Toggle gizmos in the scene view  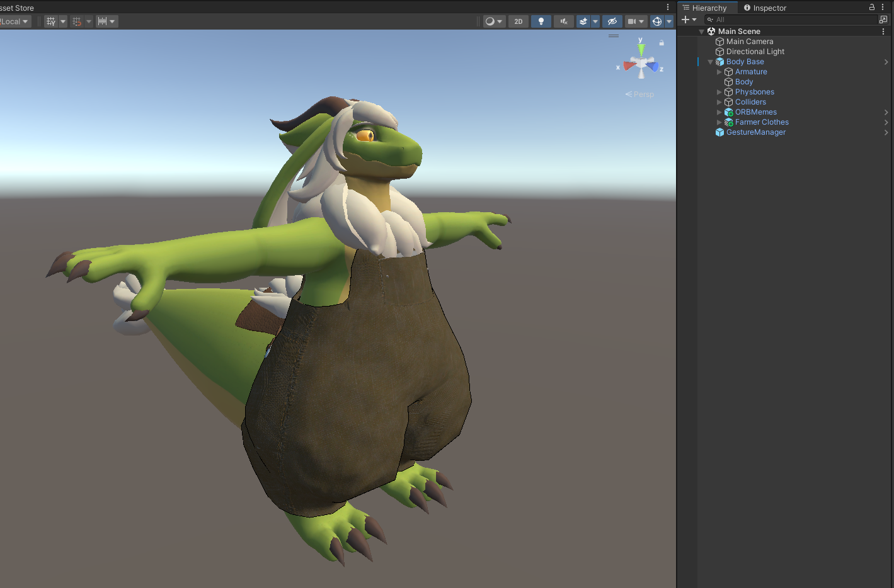click(657, 21)
